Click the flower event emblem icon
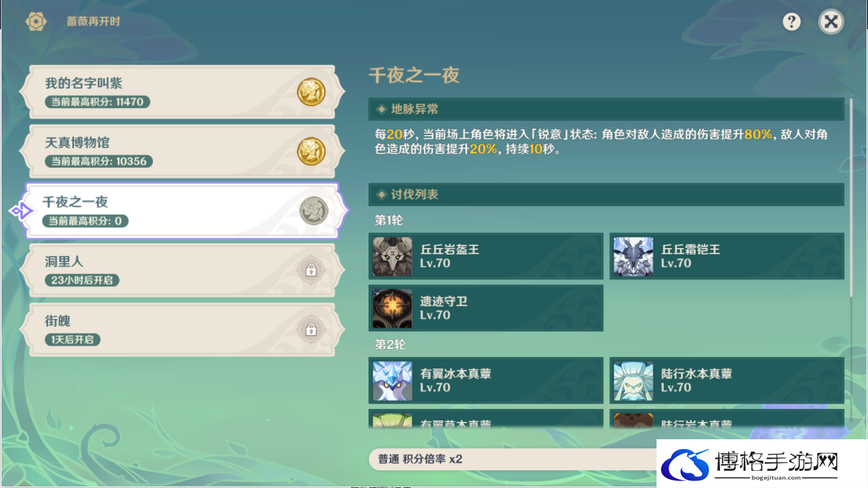This screenshot has width=868, height=488. [36, 21]
